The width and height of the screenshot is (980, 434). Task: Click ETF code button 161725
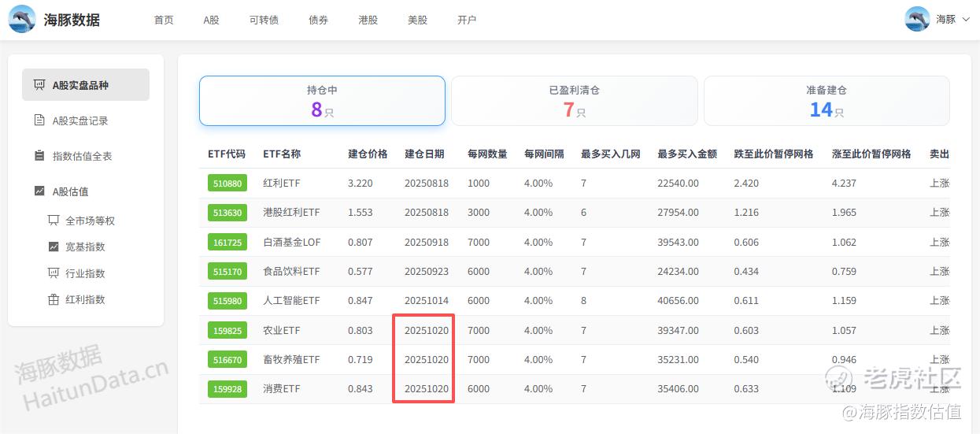click(227, 242)
